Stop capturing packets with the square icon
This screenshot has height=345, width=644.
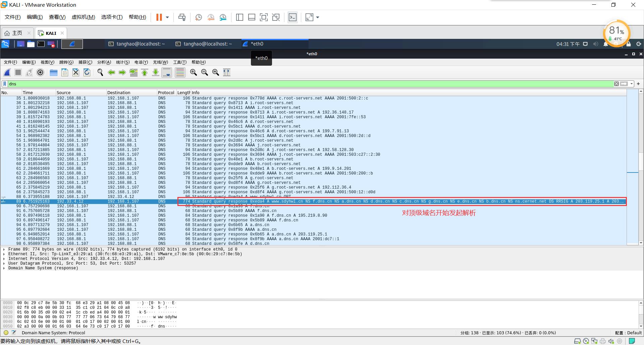point(18,72)
